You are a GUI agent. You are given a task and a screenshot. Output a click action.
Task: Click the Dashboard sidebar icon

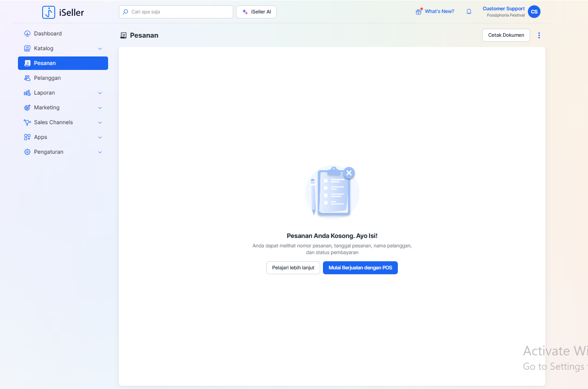(x=27, y=34)
